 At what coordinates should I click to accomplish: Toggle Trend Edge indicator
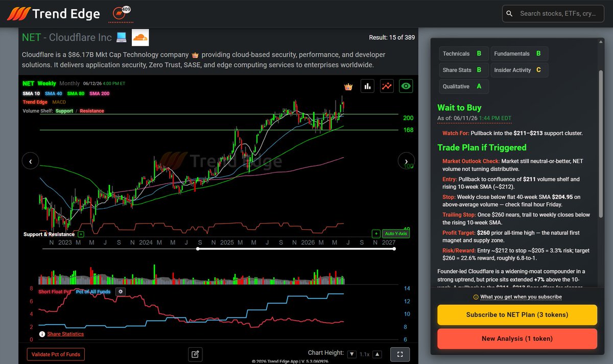point(35,102)
